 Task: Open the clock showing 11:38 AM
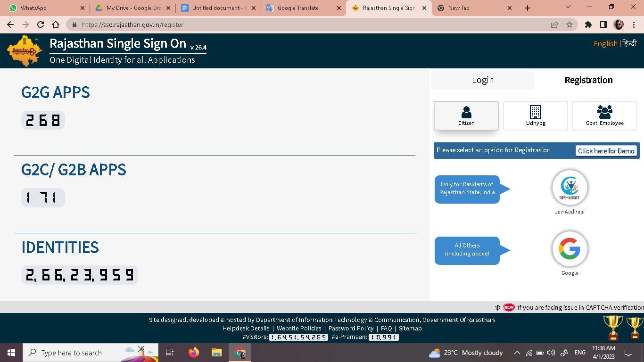click(x=603, y=353)
